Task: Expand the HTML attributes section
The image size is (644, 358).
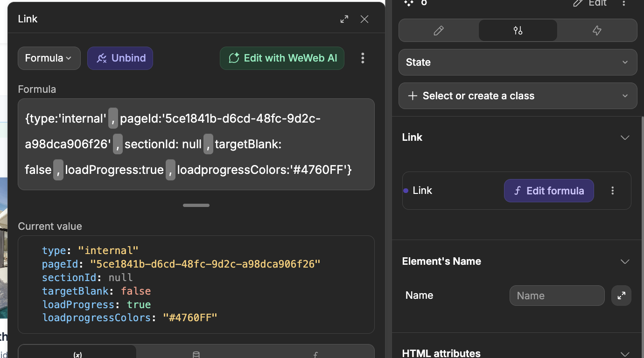Action: [x=625, y=353]
